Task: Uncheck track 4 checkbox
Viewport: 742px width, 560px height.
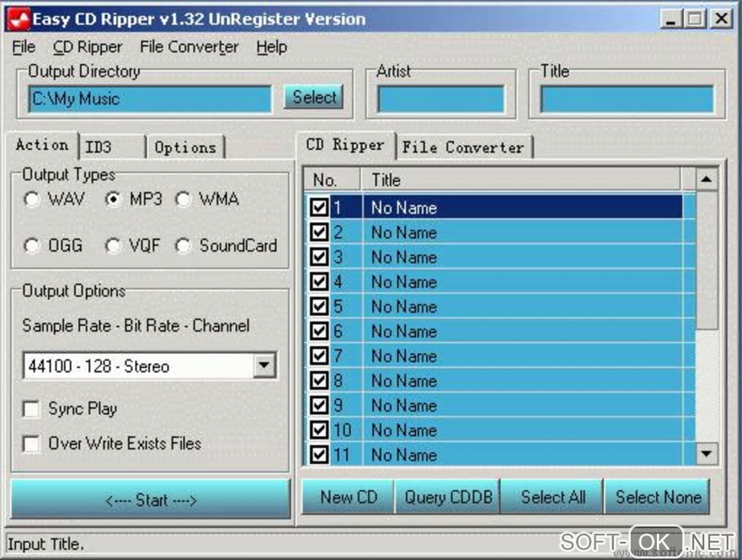Action: [319, 281]
